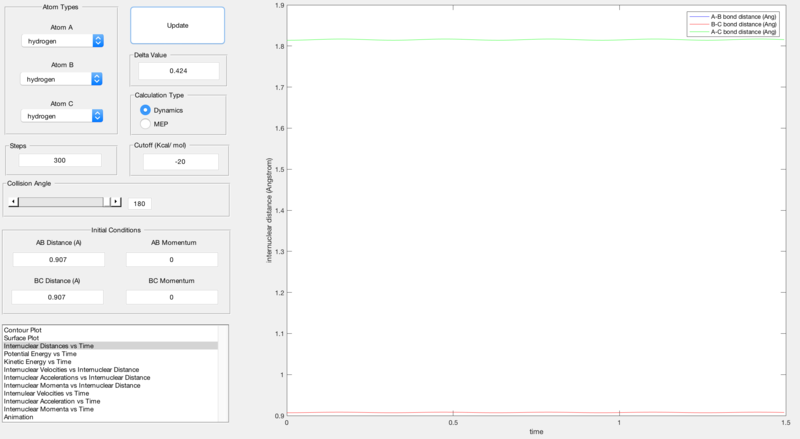Click the time axis label
800x439 pixels.
[536, 431]
